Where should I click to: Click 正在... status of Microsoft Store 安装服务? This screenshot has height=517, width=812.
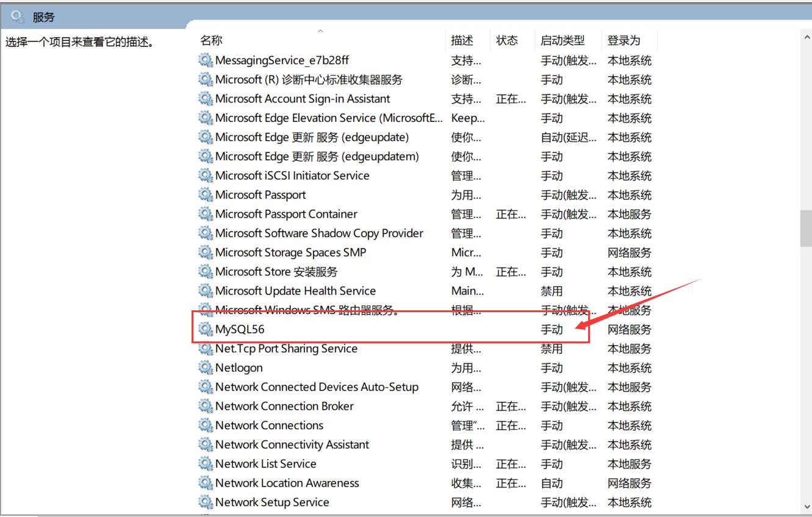tap(511, 271)
